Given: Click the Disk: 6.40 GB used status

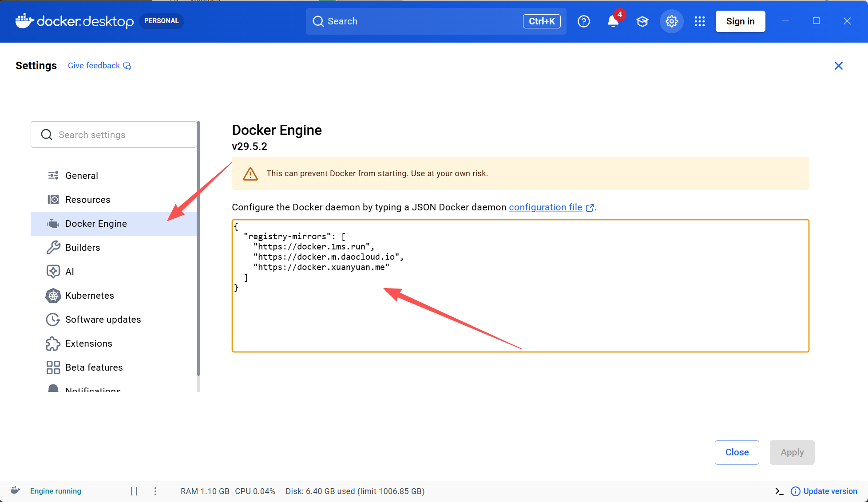Looking at the screenshot, I should pos(355,491).
